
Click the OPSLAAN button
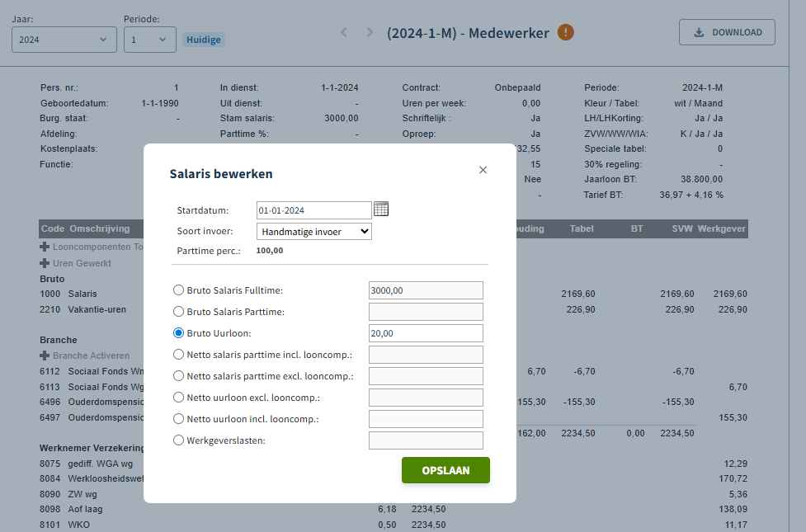(445, 470)
